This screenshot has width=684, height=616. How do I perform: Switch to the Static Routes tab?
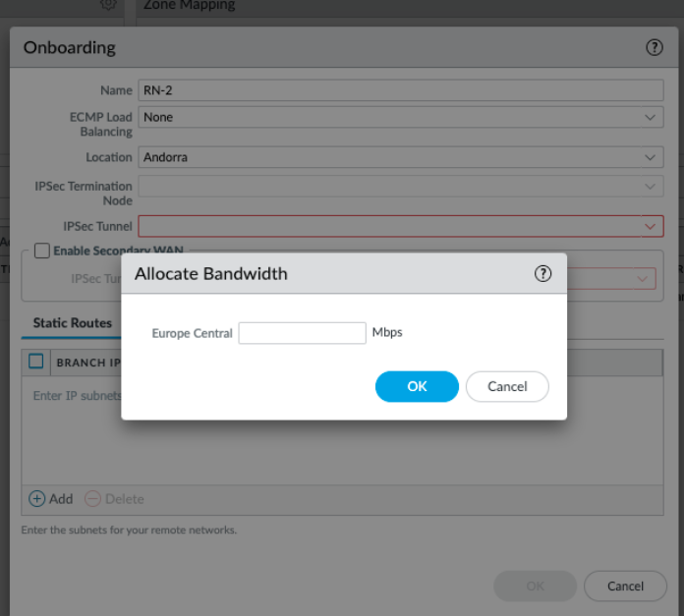tap(73, 322)
